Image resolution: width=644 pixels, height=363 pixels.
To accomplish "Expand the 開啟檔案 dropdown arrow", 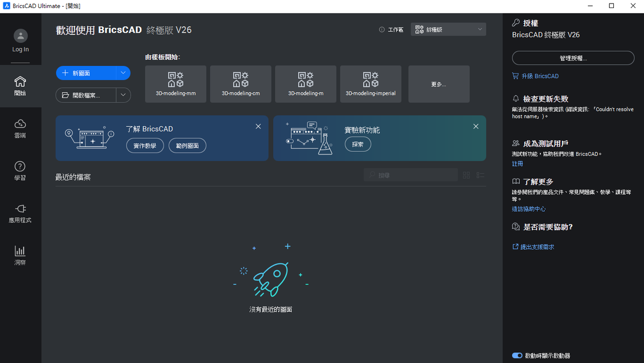I will [x=123, y=95].
